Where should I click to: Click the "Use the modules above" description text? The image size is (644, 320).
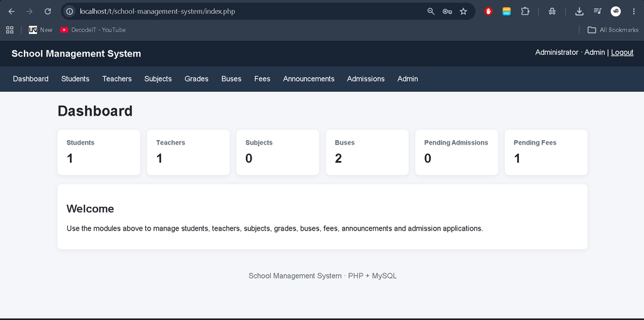pos(275,228)
